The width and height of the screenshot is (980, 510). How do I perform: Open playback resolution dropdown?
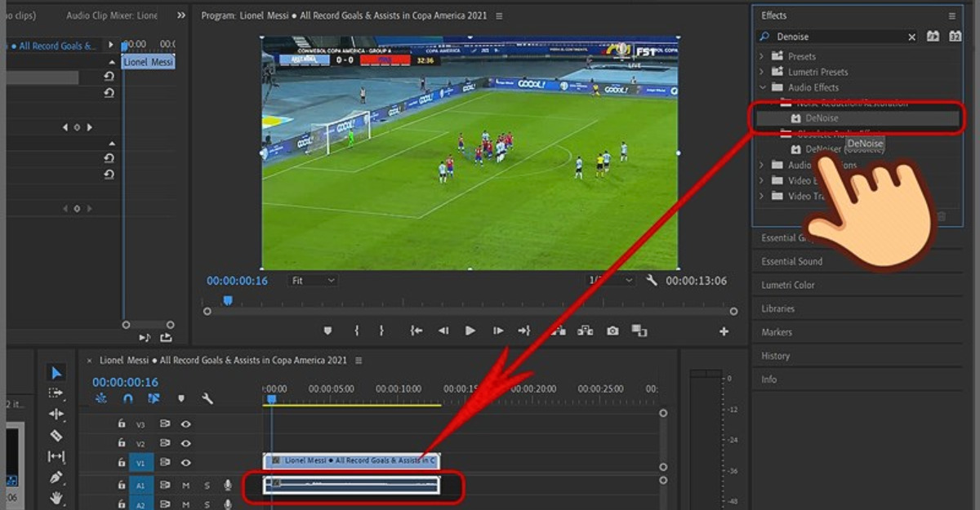pos(611,281)
